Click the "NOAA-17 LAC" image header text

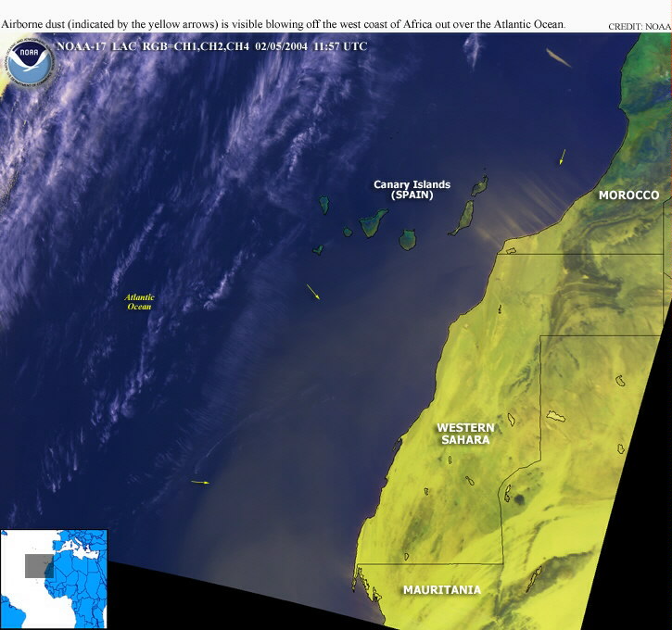(96, 46)
